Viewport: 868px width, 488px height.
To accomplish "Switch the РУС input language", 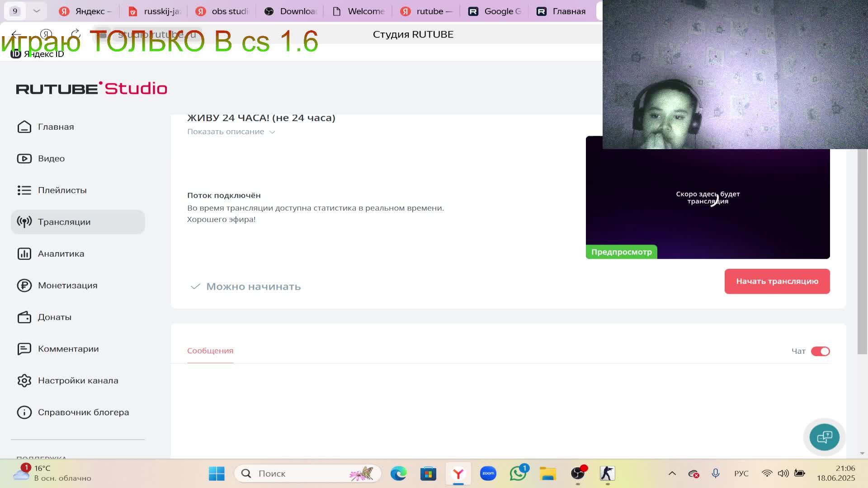I will (741, 474).
